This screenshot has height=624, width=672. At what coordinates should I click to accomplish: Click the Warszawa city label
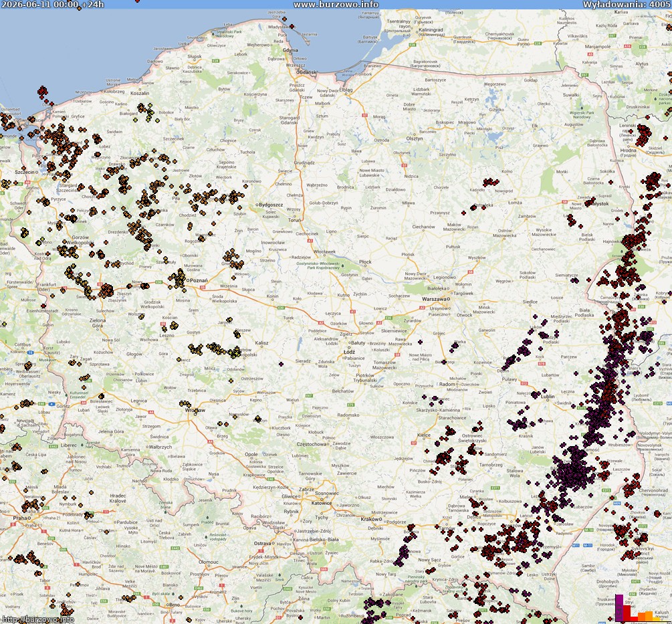click(434, 299)
